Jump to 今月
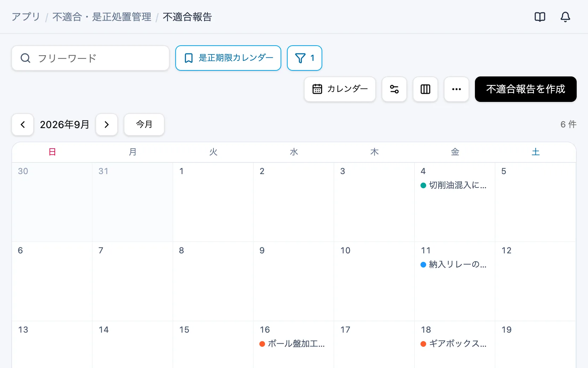The image size is (588, 368). pos(144,125)
